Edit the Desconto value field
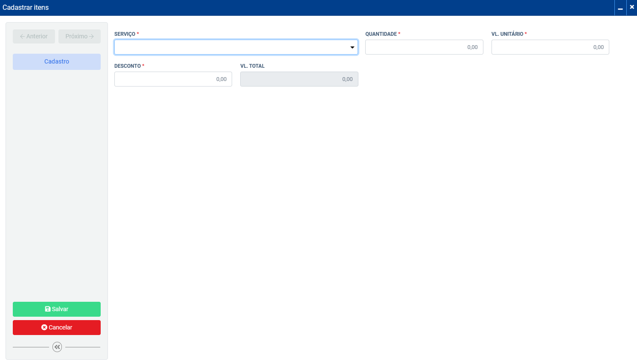 click(x=173, y=79)
